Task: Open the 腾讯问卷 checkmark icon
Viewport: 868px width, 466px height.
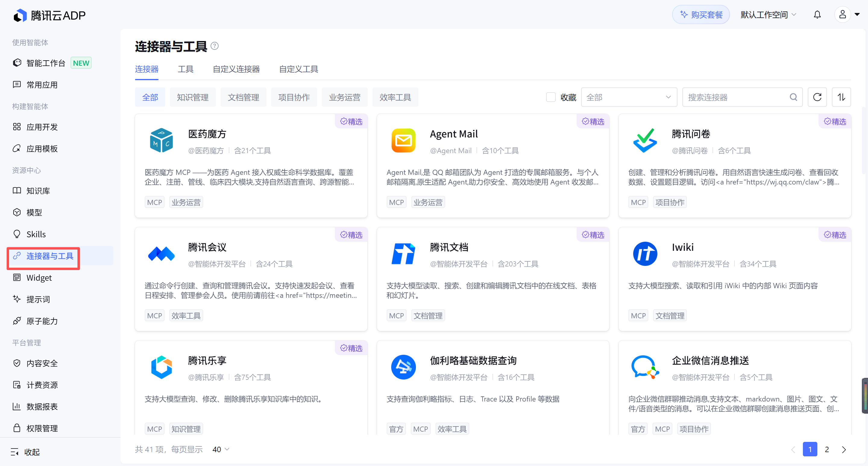Action: tap(645, 140)
